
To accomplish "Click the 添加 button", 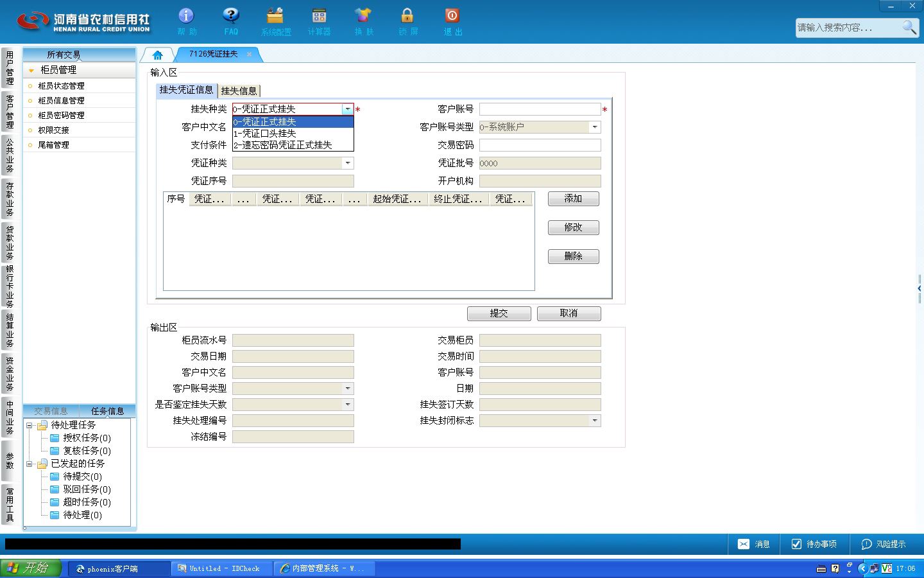I will (x=574, y=199).
